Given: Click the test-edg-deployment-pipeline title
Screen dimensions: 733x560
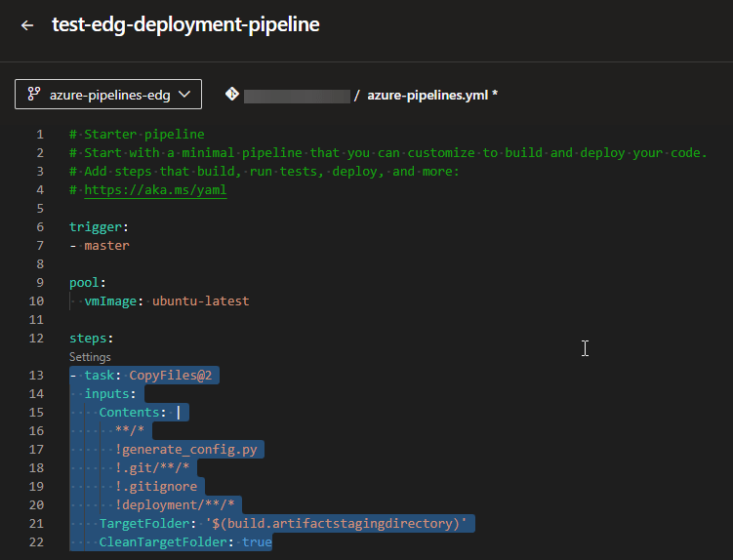Looking at the screenshot, I should point(185,25).
